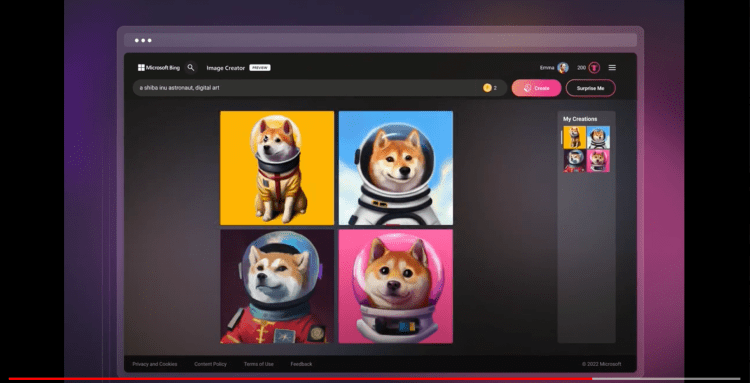The width and height of the screenshot is (750, 383).
Task: Click the Surprise Me button
Action: tap(590, 88)
